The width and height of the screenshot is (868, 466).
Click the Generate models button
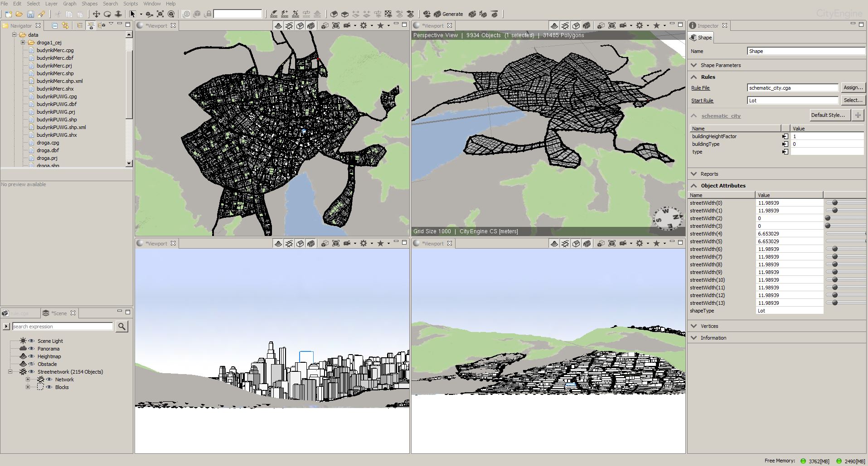(449, 14)
